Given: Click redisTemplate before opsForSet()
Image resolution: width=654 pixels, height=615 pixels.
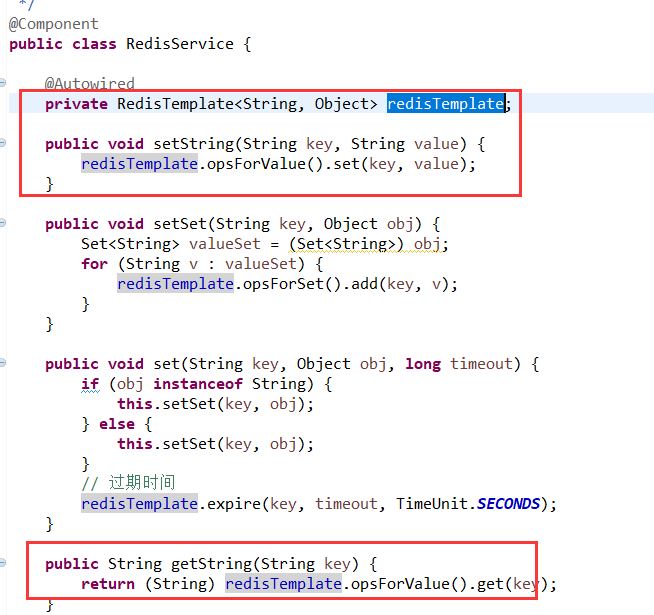Looking at the screenshot, I should [x=175, y=284].
